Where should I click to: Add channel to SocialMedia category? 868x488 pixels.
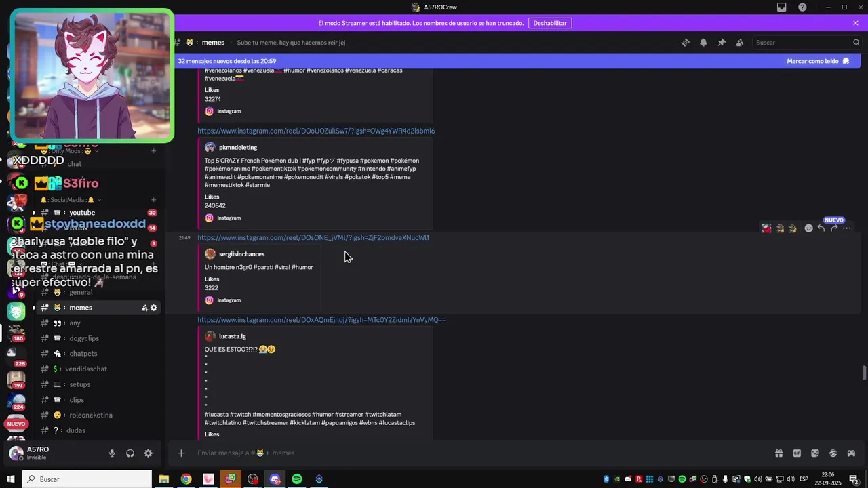click(x=154, y=200)
